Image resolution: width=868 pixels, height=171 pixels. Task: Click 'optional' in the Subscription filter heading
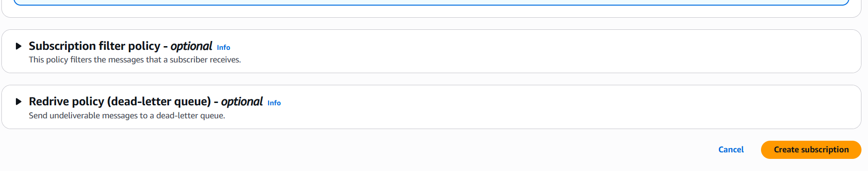pyautogui.click(x=191, y=46)
